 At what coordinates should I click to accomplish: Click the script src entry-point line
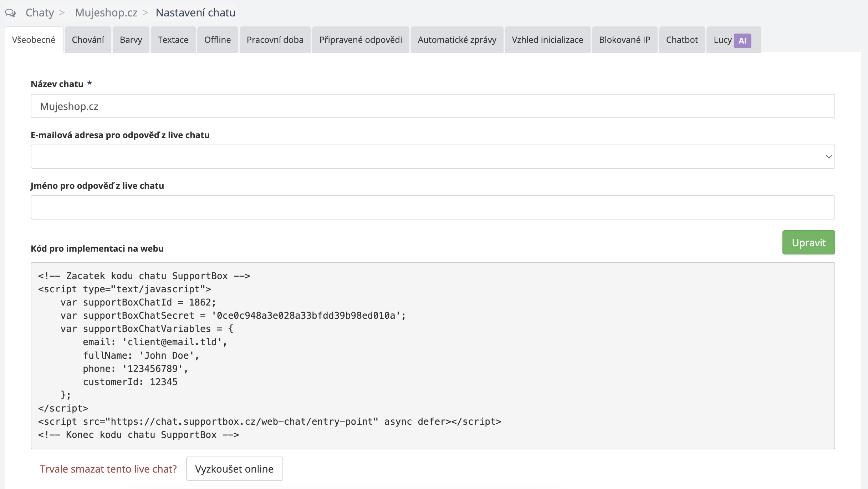(270, 422)
